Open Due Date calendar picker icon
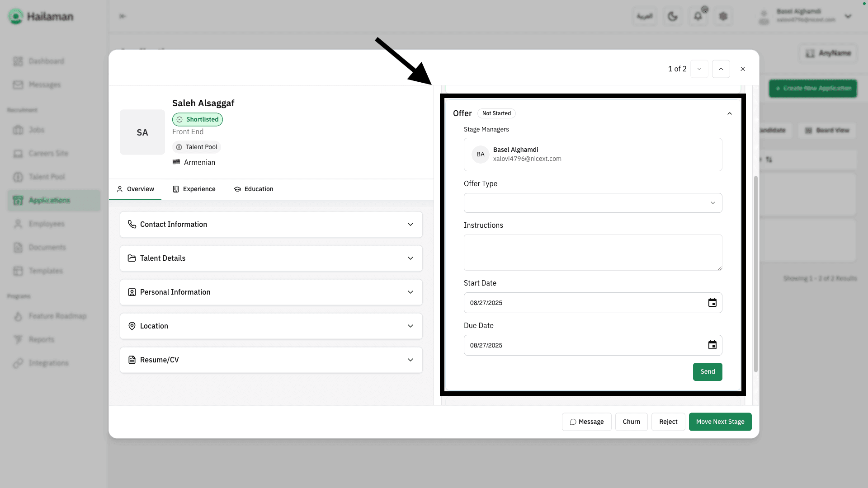The image size is (868, 488). (712, 345)
